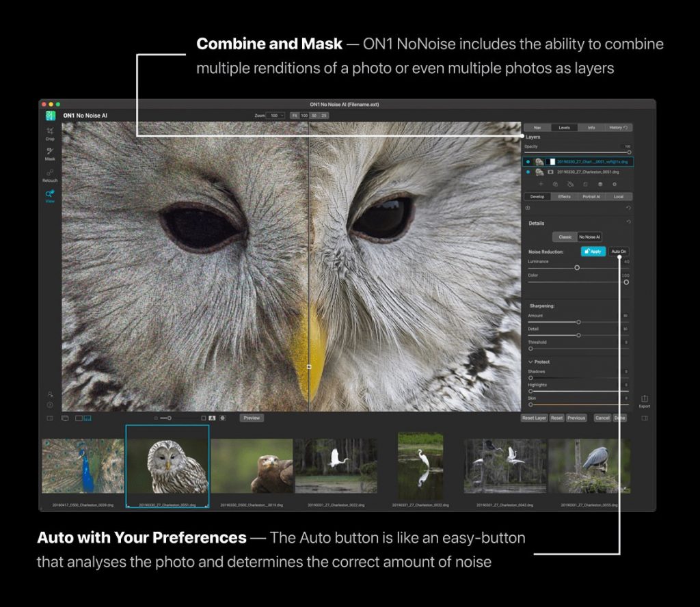Collapse the Protect section
The image size is (700, 607).
530,362
